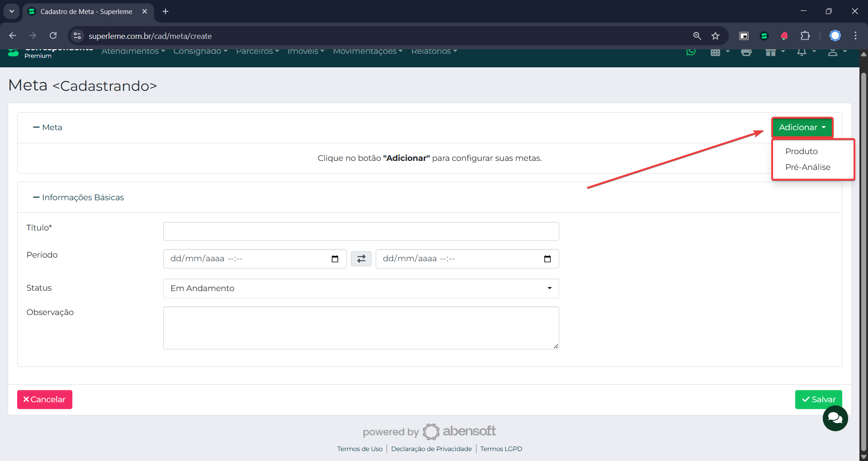Click the Cancelar button
Screen dimensions: 868x461
45,400
